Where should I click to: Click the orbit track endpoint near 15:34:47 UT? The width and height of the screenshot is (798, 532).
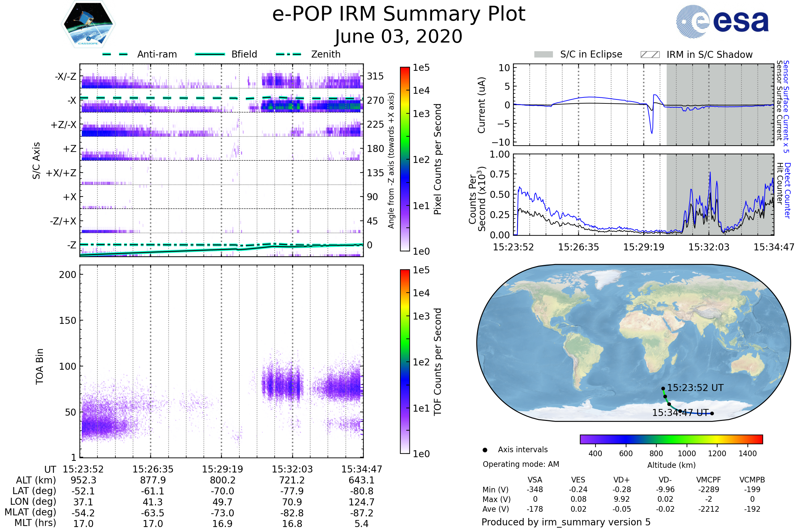pyautogui.click(x=712, y=413)
